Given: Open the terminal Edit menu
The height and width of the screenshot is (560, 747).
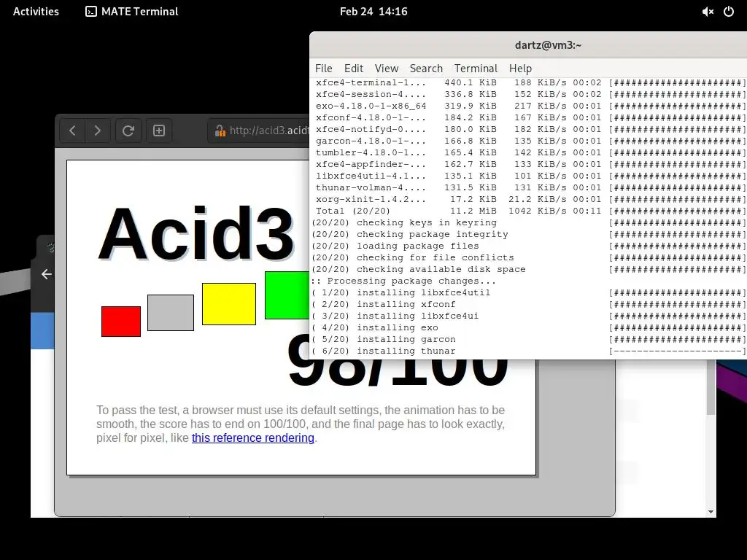Looking at the screenshot, I should (354, 69).
